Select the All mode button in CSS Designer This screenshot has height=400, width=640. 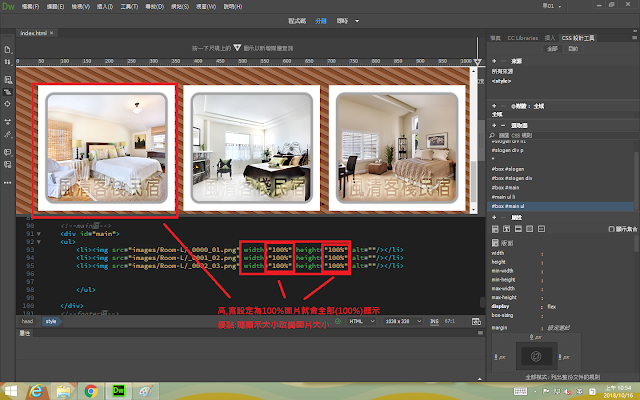click(x=552, y=49)
